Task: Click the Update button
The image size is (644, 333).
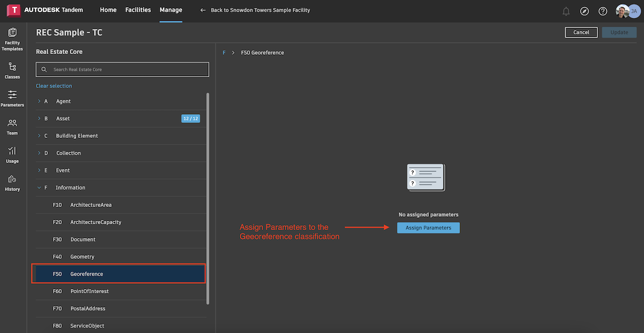Action: [619, 32]
